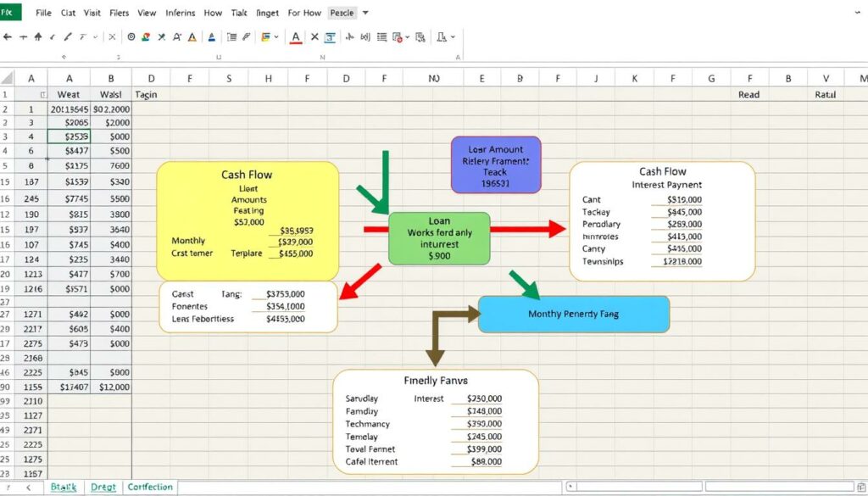
Task: Click the select-all corner above row numbers
Action: click(x=7, y=78)
